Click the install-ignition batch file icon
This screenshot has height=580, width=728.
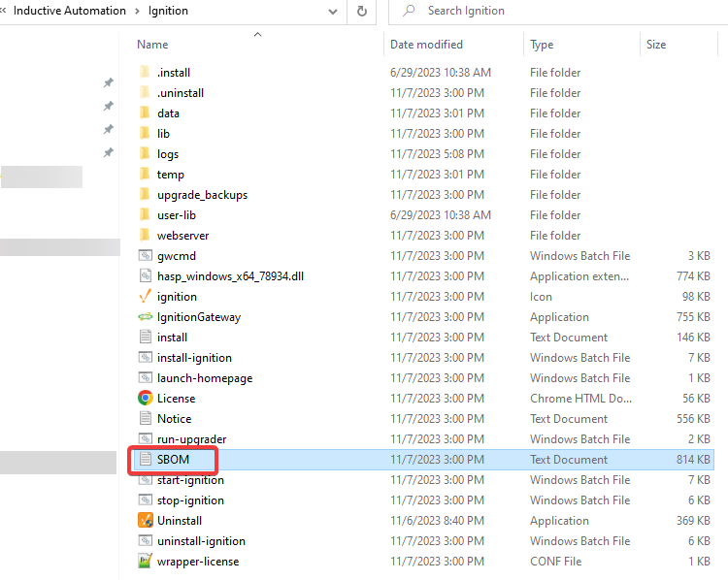146,357
